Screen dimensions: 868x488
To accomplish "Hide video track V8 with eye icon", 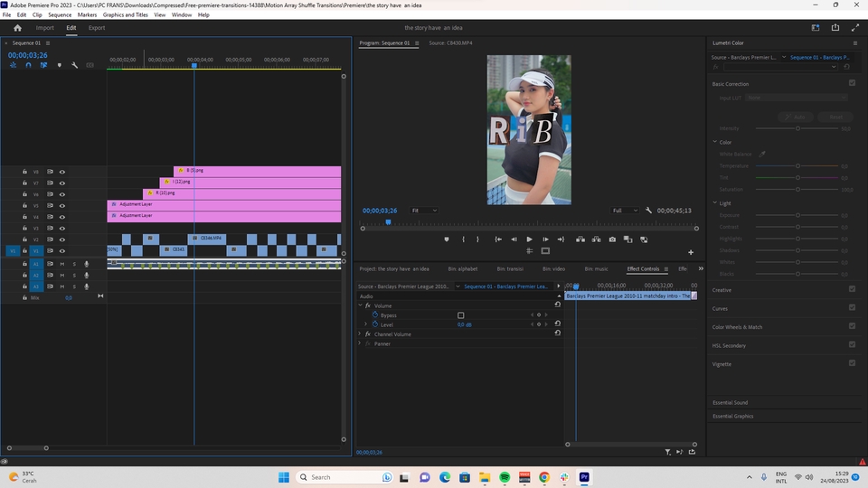I will tap(62, 171).
